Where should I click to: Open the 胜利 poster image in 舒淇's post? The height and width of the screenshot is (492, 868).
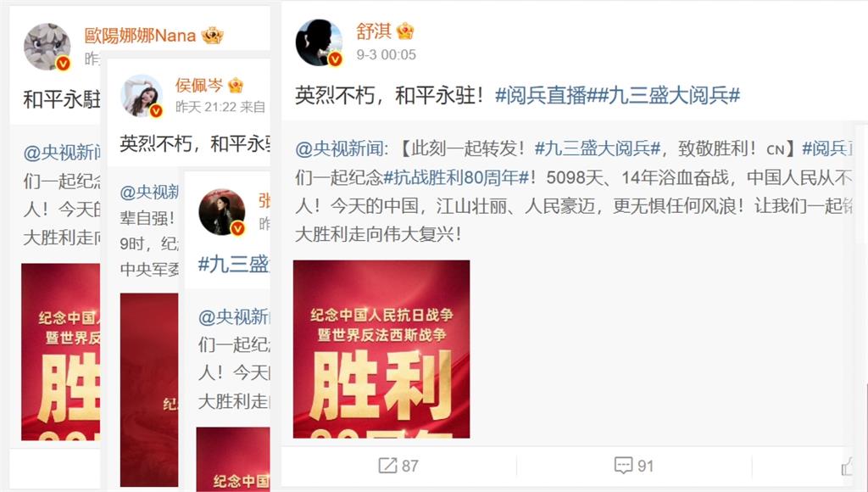[x=381, y=349]
